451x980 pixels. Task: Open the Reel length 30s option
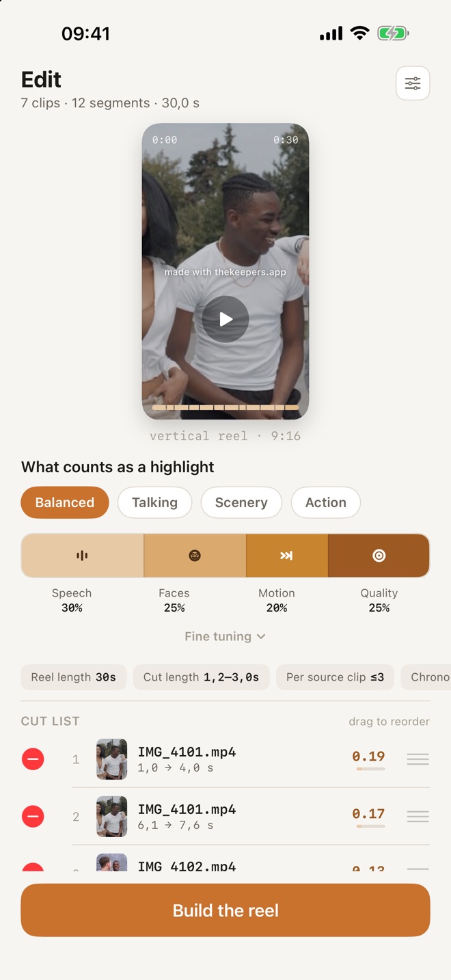[74, 677]
